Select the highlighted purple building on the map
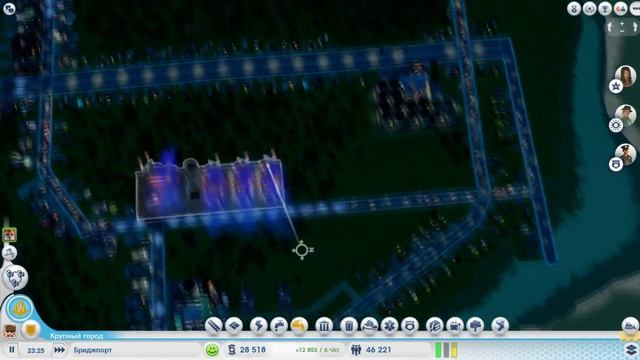640x360 pixels. coord(209,189)
